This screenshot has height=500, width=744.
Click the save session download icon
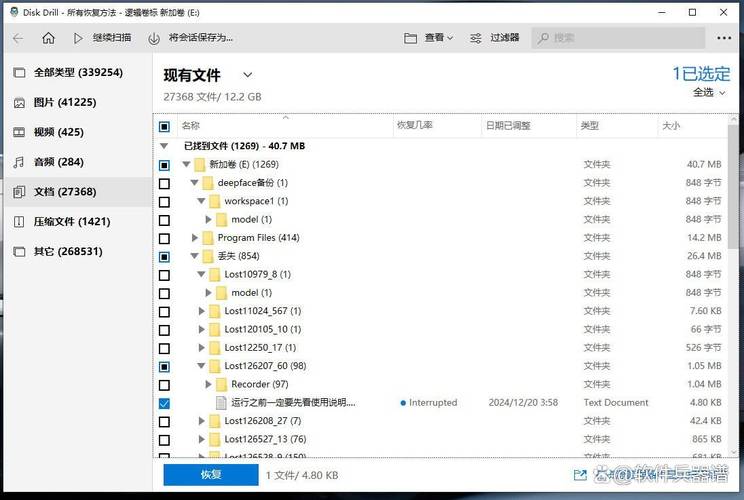coord(154,38)
